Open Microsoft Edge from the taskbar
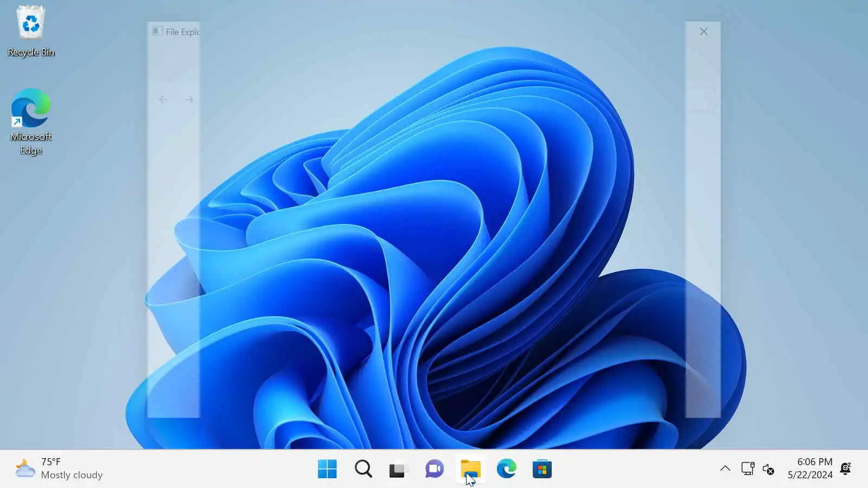This screenshot has width=868, height=488. coord(506,469)
